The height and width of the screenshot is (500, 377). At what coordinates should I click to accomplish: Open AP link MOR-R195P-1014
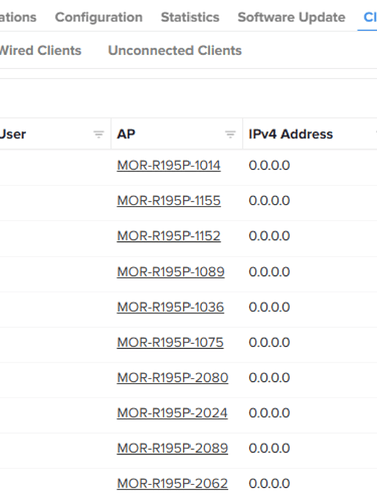pos(169,165)
